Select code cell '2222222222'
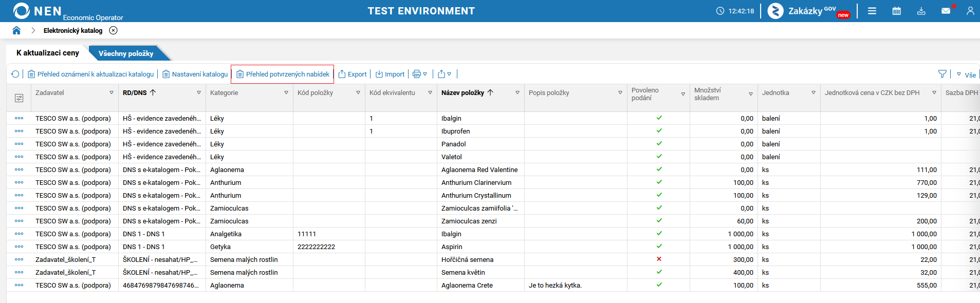980x303 pixels. [329, 247]
